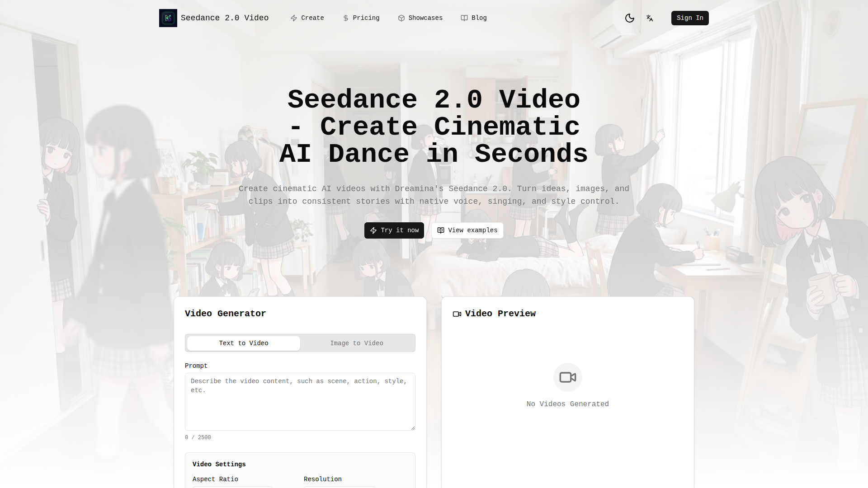The width and height of the screenshot is (868, 488).
Task: Open the language translate switcher
Action: 650,18
